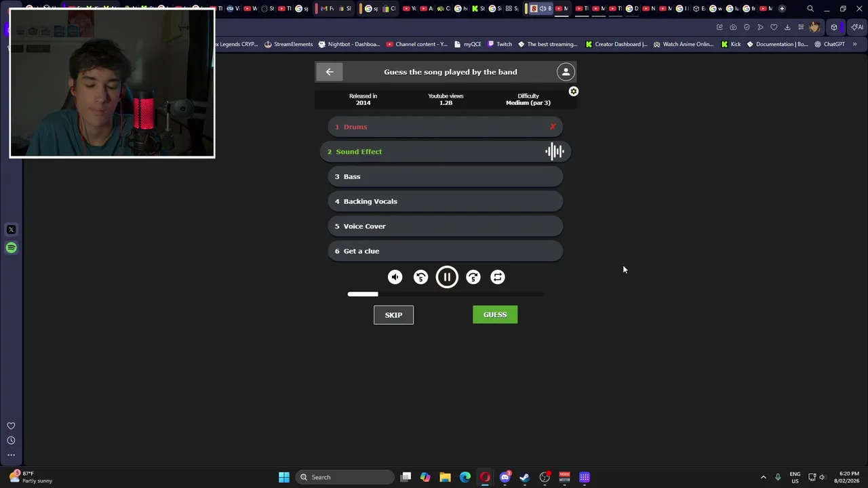Skip forward five seconds

pyautogui.click(x=473, y=277)
